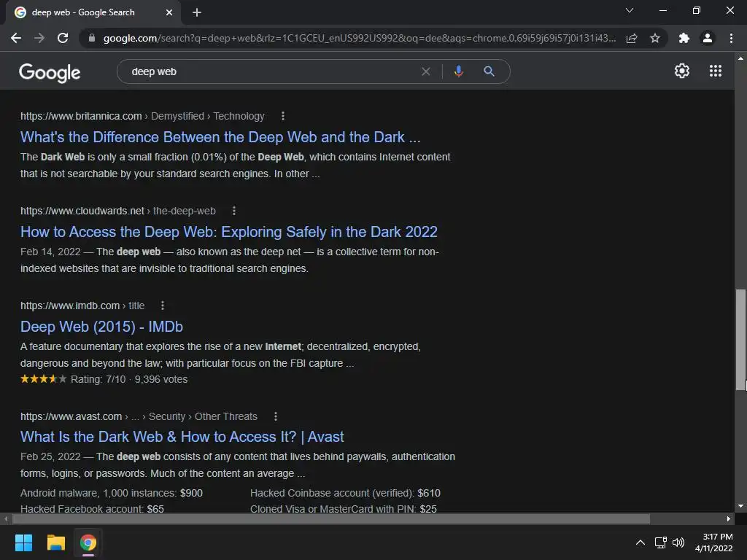Open the clock showing 3:17 PM

coord(713,542)
